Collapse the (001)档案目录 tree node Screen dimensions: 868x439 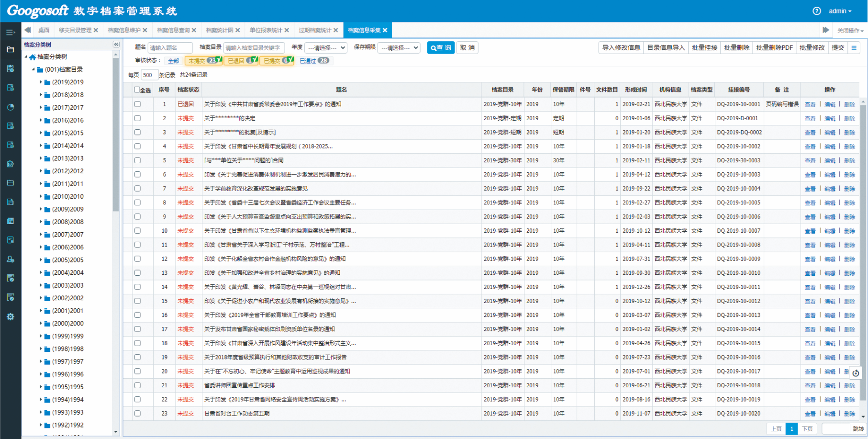(x=33, y=69)
